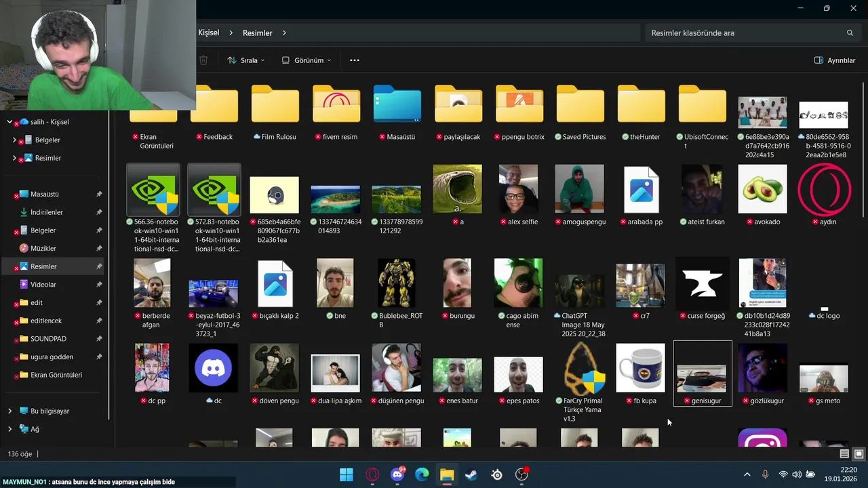The image size is (868, 488).
Task: Open the three-dot more options menu
Action: tap(355, 60)
